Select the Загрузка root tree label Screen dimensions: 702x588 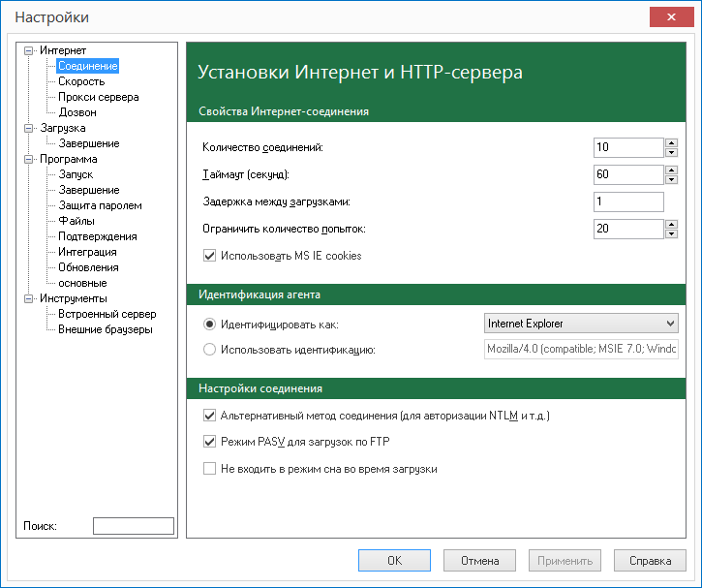[x=63, y=128]
